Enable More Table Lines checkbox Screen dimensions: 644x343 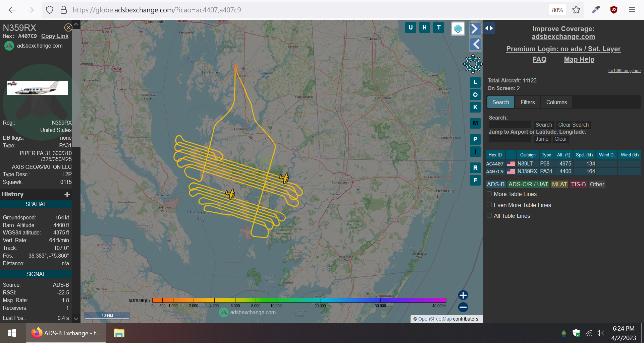pyautogui.click(x=489, y=194)
